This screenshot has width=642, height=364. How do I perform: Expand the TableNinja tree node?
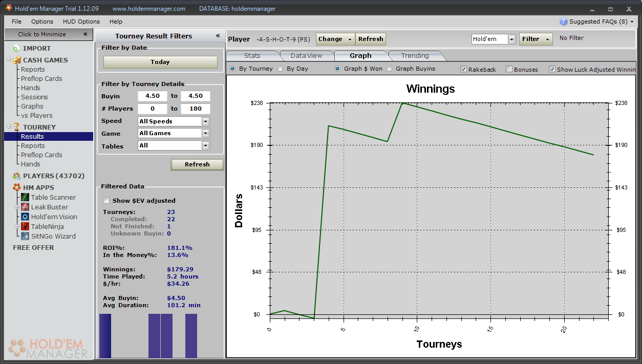coord(17,226)
